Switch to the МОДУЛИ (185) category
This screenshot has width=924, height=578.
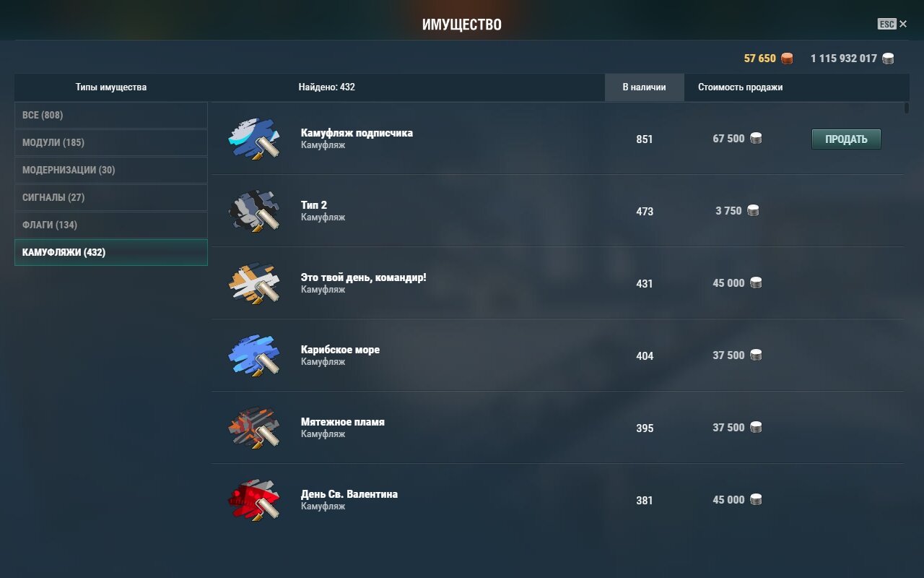click(x=111, y=142)
